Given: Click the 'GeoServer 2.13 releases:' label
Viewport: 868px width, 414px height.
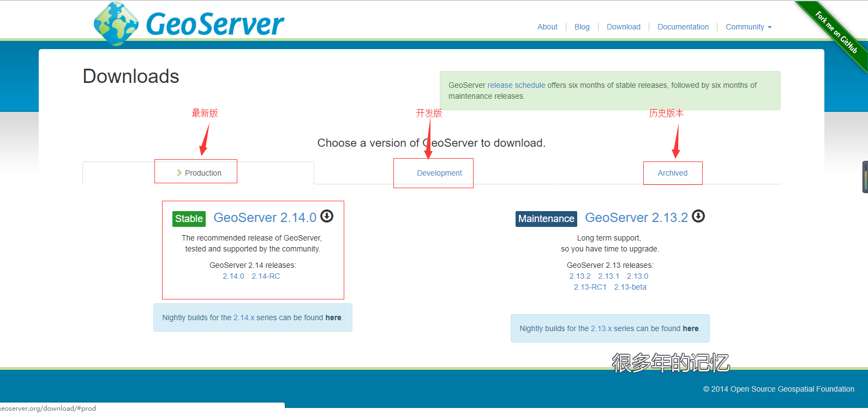Looking at the screenshot, I should pos(610,265).
